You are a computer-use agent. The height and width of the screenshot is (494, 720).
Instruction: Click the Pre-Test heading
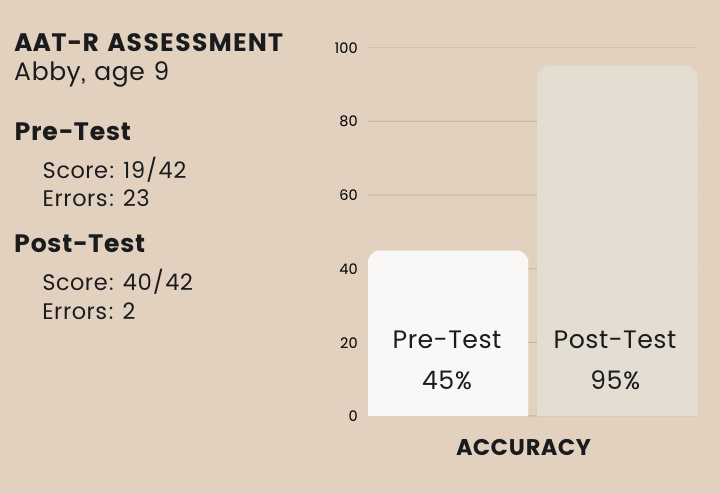click(x=73, y=131)
